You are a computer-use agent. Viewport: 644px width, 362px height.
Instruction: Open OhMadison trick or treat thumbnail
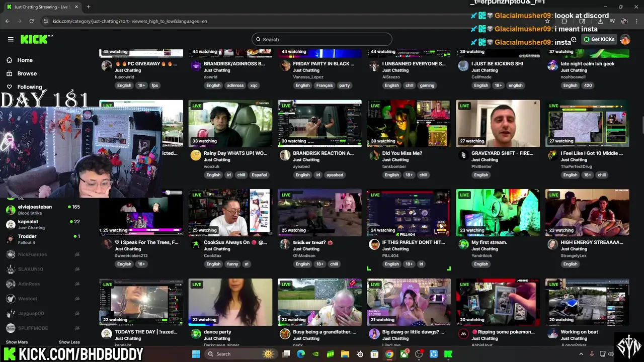coord(319,213)
